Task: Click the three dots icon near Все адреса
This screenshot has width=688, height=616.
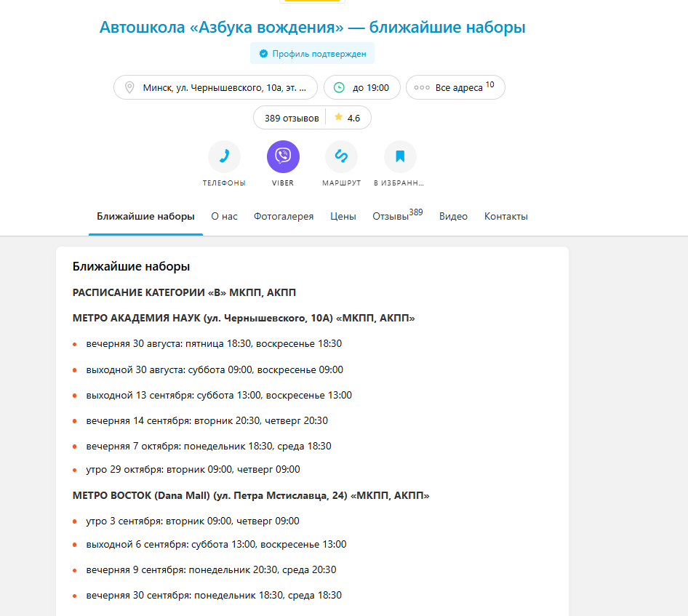Action: 422,88
